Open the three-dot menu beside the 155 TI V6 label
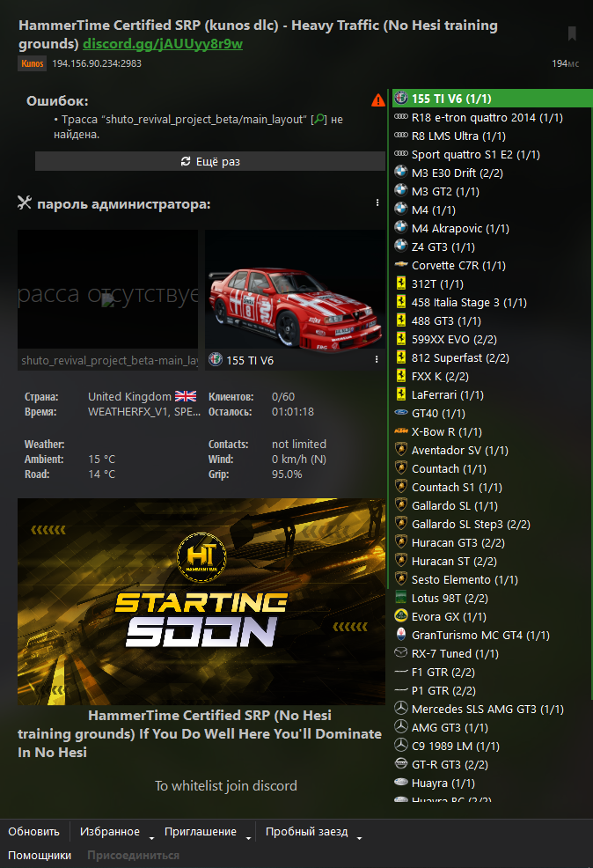Image resolution: width=593 pixels, height=868 pixels. pyautogui.click(x=377, y=360)
